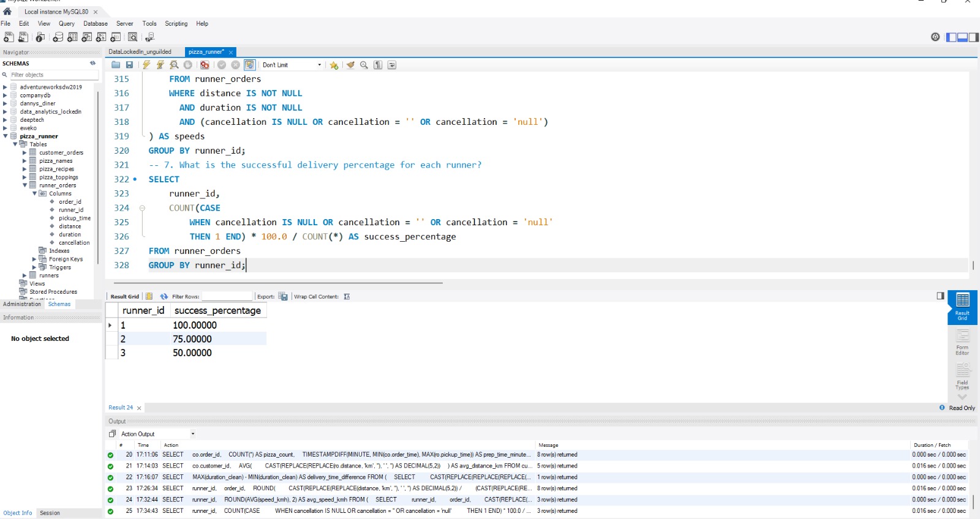Create a new SQL tab icon
Viewport: 980px width, 519px height.
pyautogui.click(x=9, y=37)
